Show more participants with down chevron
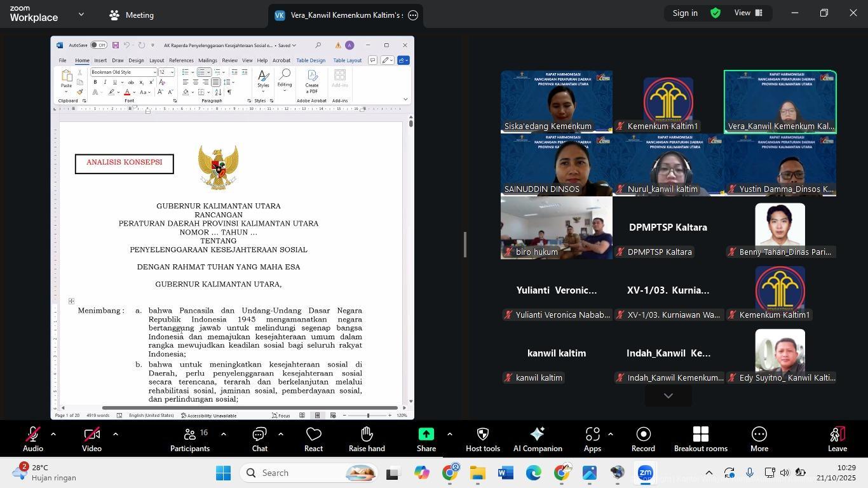The height and width of the screenshot is (488, 868). tap(668, 396)
